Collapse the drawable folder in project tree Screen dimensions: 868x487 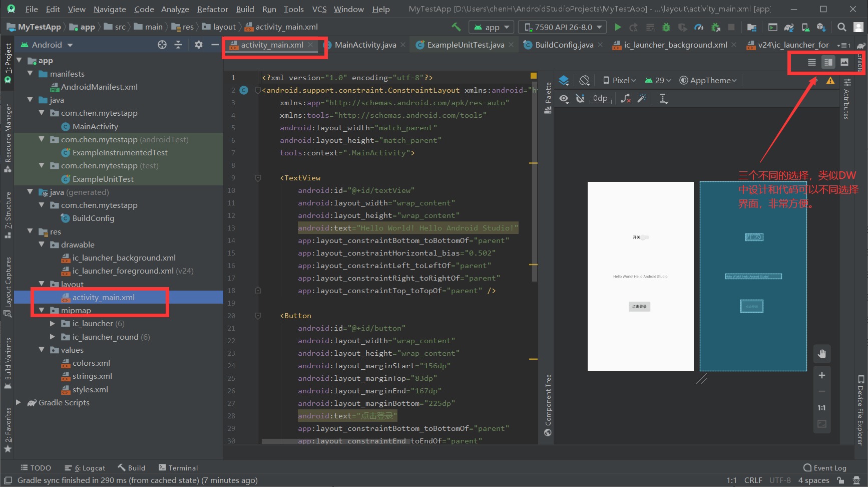coord(42,245)
